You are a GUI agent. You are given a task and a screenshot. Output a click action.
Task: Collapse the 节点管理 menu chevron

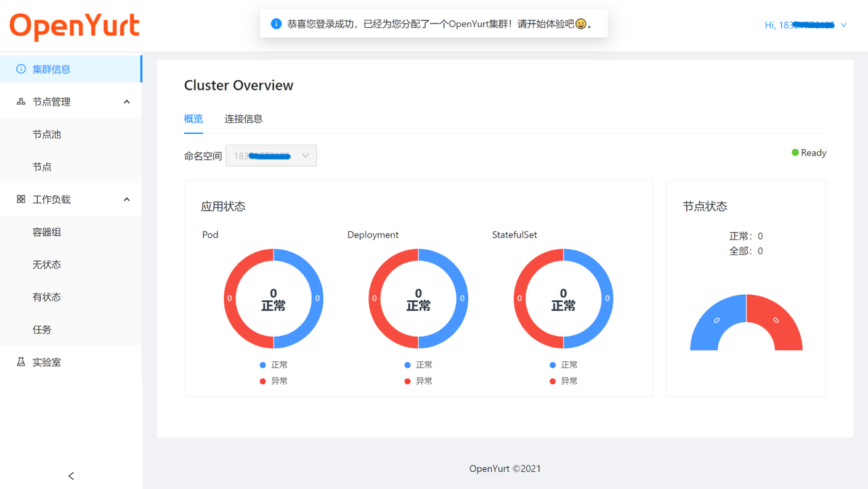tap(127, 102)
